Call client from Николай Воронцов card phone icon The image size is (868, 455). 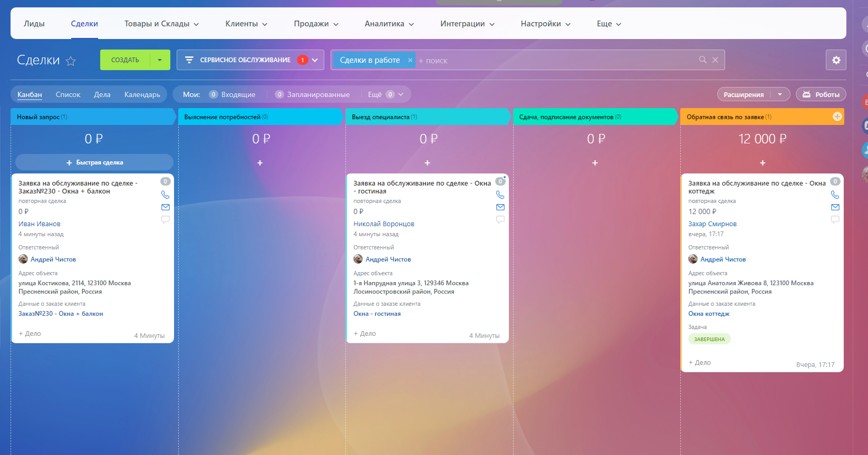500,195
